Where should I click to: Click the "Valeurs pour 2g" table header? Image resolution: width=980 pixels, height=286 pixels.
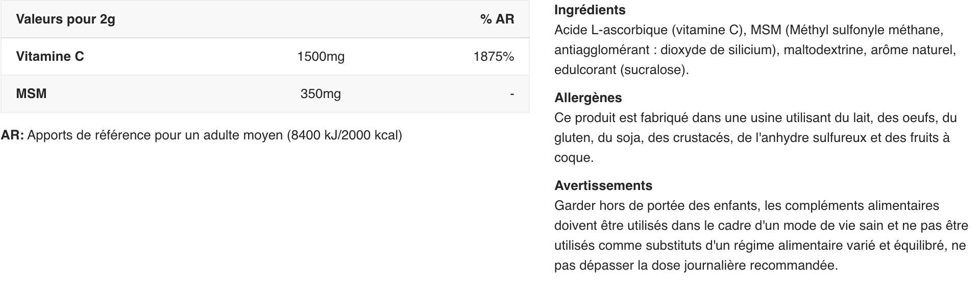tap(65, 19)
